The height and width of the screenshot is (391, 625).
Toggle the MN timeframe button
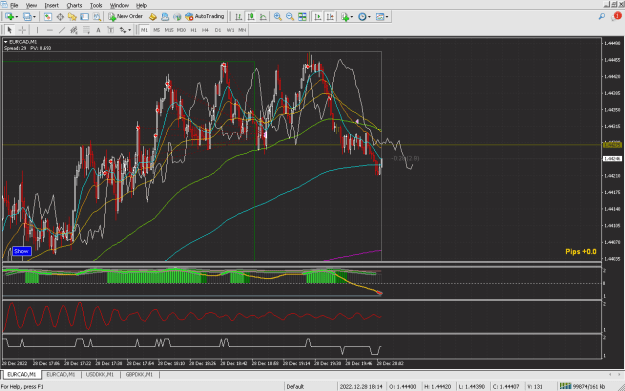pos(242,30)
